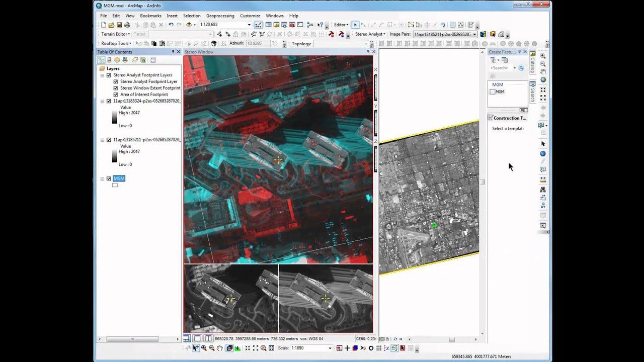Print the map using printer icon

click(127, 25)
